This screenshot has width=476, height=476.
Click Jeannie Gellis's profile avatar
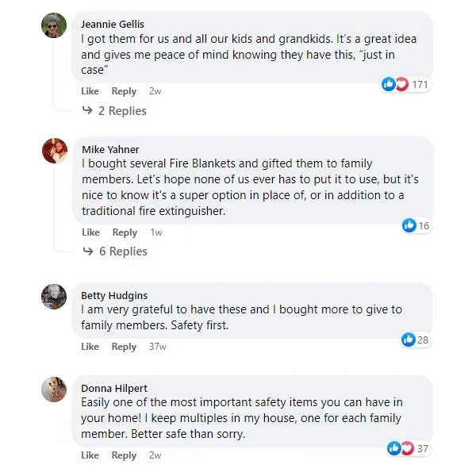pos(54,25)
